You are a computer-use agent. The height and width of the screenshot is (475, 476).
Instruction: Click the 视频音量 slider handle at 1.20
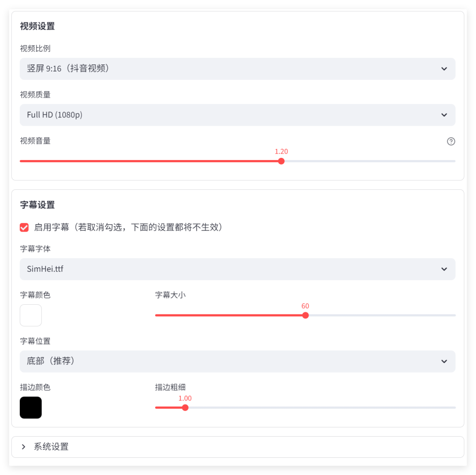[281, 161]
